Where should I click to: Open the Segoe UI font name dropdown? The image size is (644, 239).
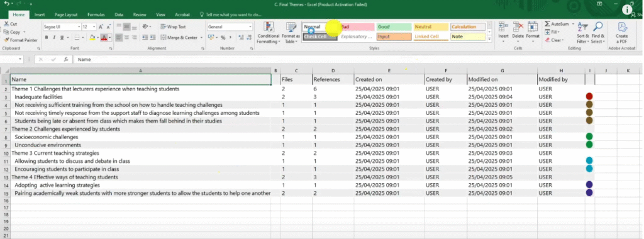[x=78, y=26]
